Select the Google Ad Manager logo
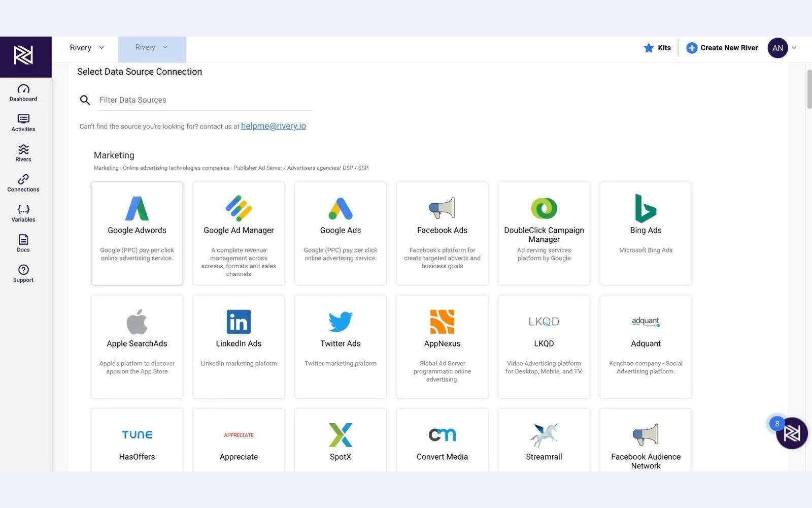This screenshot has height=508, width=812. pos(239,208)
